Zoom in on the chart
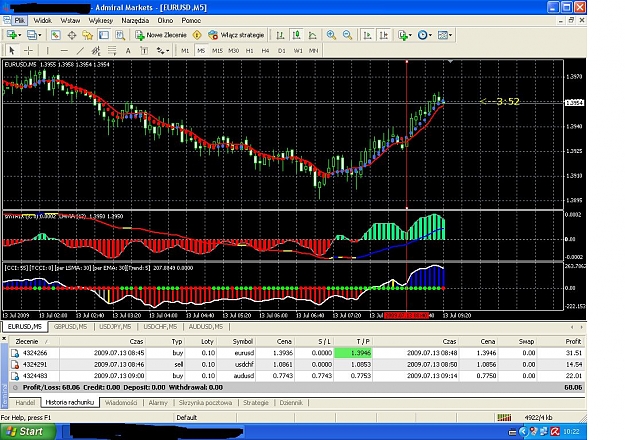 click(331, 35)
